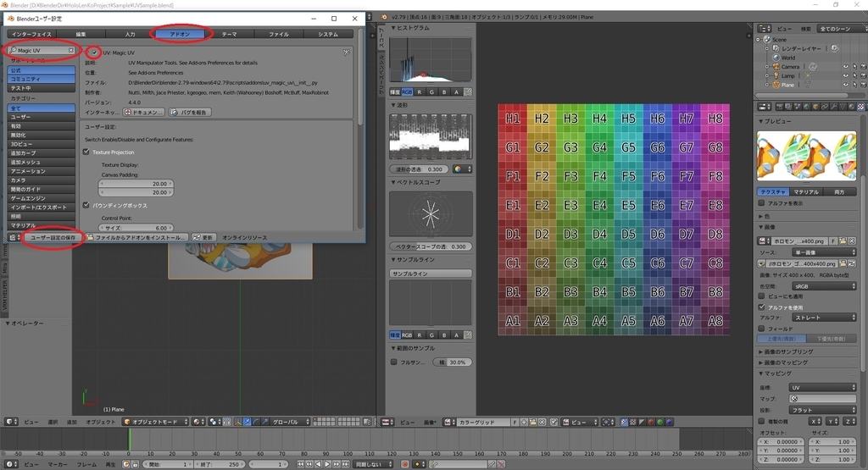Switch to the インターフェイス preferences tab
Image resolution: width=868 pixels, height=470 pixels.
click(x=31, y=34)
